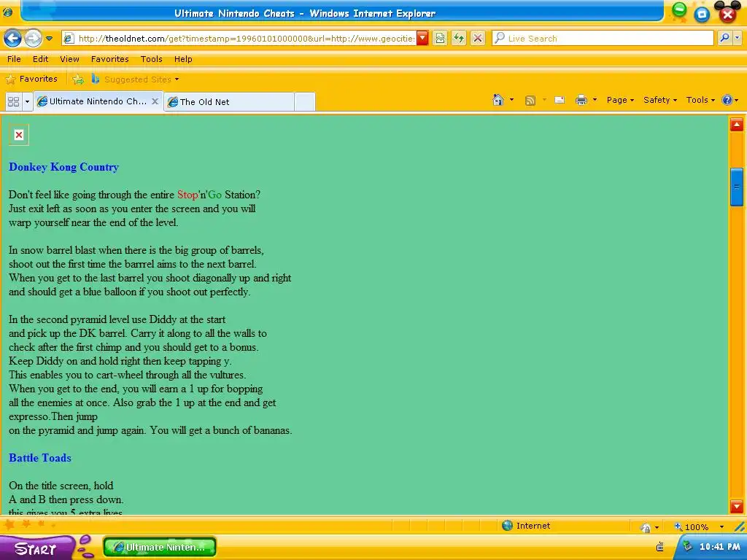Click the Live Search box

[x=603, y=39]
